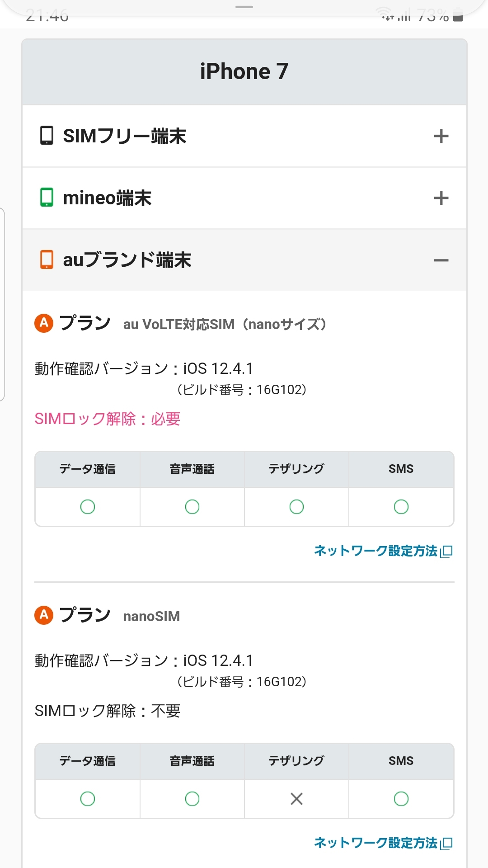The width and height of the screenshot is (488, 868).
Task: Tap the SIMフリー端末 accordion label
Action: coord(125,136)
